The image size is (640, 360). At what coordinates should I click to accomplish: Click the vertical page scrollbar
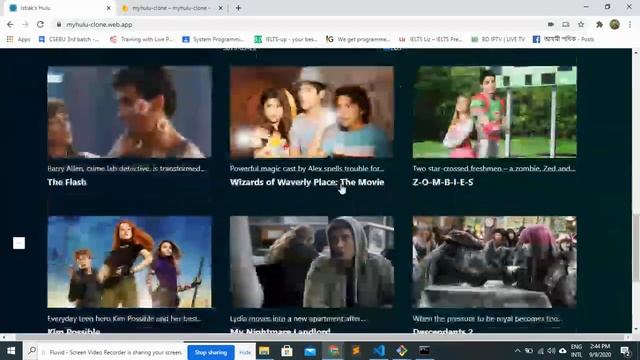pyautogui.click(x=636, y=247)
